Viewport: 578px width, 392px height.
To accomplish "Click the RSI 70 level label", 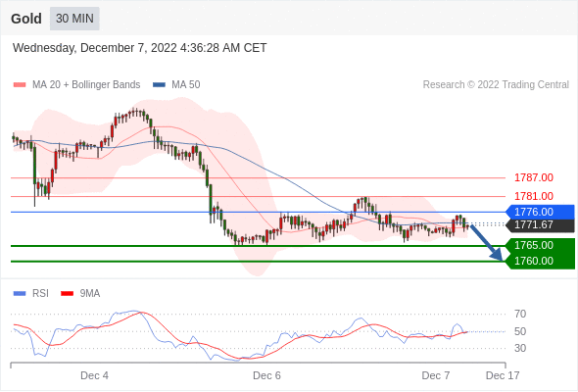I will 520,315.
